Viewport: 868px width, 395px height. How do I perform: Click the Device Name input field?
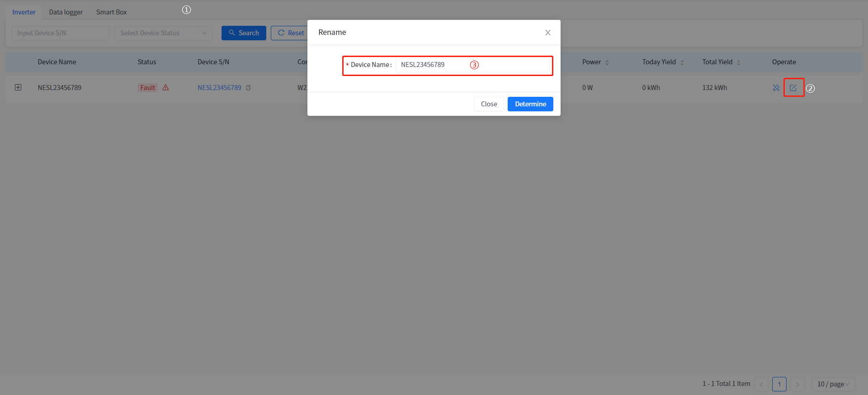click(x=472, y=65)
